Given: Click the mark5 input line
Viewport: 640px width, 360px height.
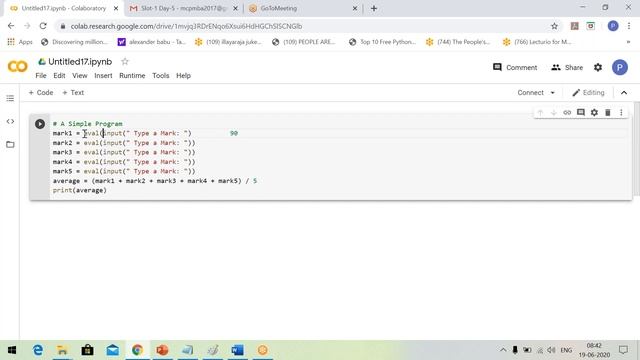Looking at the screenshot, I should click(124, 171).
